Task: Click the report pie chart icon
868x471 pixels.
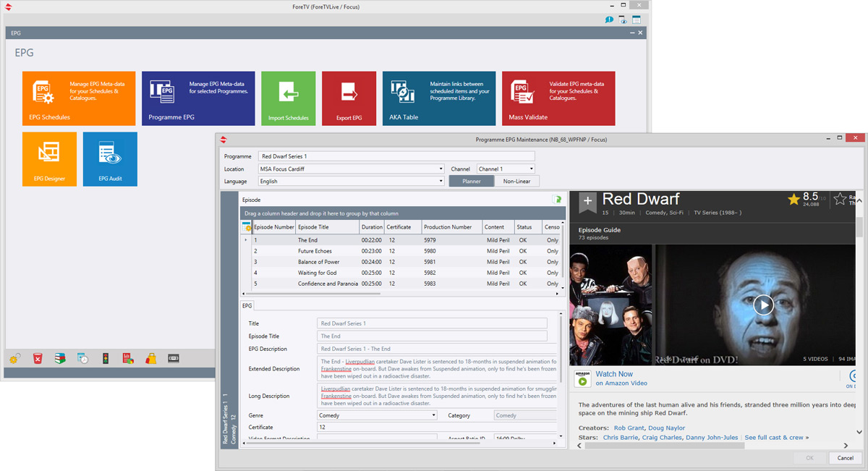Action: point(128,358)
